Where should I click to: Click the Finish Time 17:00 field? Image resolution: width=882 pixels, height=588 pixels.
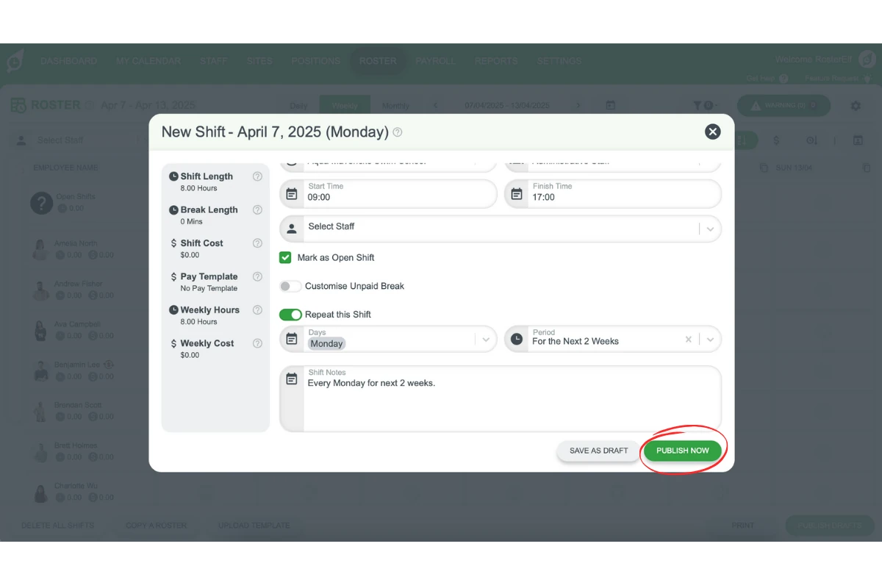pos(613,194)
